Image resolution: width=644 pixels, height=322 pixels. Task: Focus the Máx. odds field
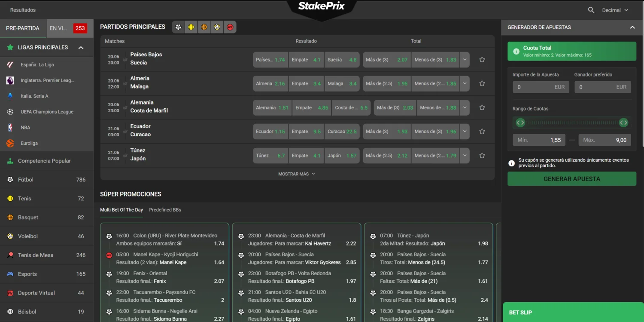[x=605, y=140]
